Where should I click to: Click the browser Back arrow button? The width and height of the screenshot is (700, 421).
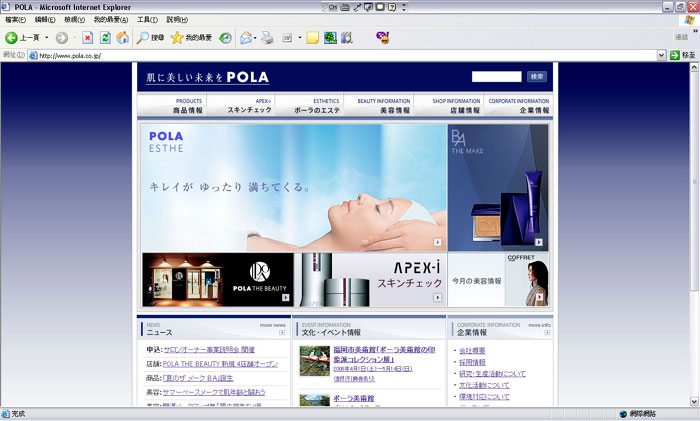[12, 38]
